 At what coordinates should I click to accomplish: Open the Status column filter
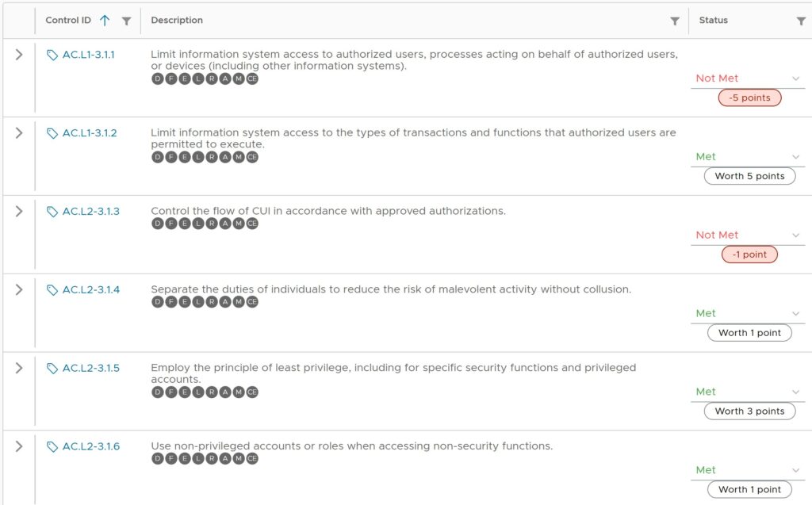point(801,21)
